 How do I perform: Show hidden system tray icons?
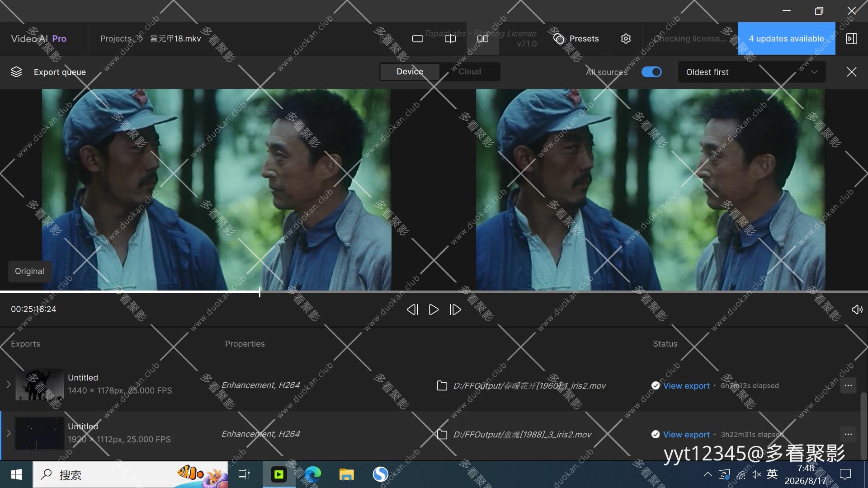tap(708, 474)
